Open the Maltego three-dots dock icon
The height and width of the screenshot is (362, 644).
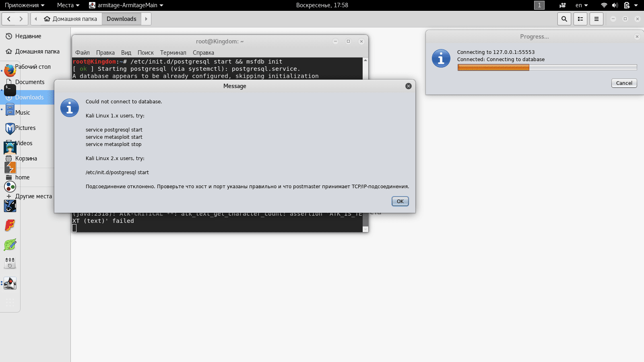pos(10,187)
